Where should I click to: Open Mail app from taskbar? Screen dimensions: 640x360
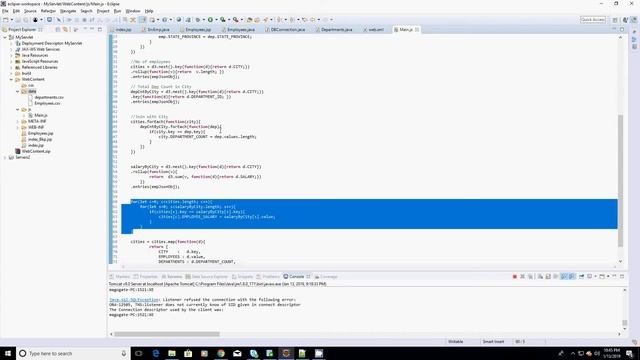237,353
